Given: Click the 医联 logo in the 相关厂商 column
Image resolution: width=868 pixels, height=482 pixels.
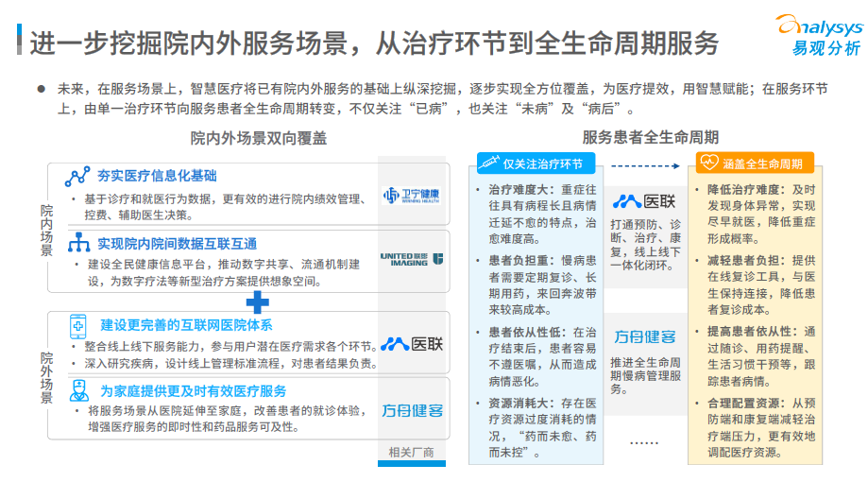Looking at the screenshot, I should pyautogui.click(x=411, y=343).
